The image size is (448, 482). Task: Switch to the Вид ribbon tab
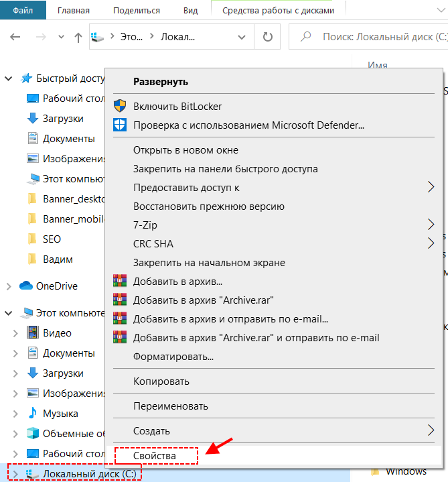point(190,11)
